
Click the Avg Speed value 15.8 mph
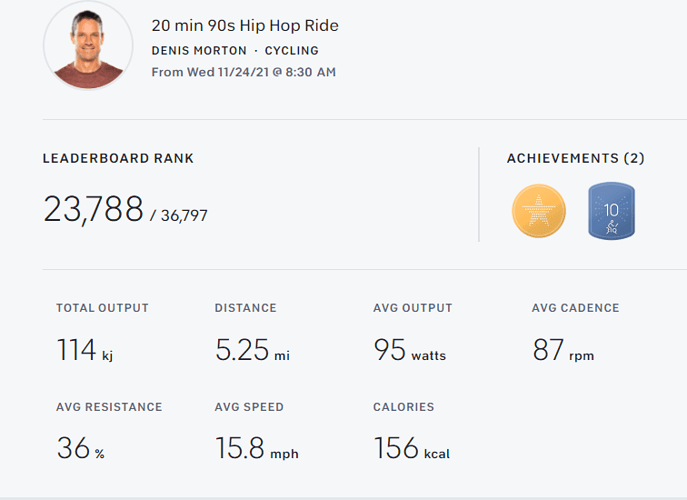(x=256, y=448)
